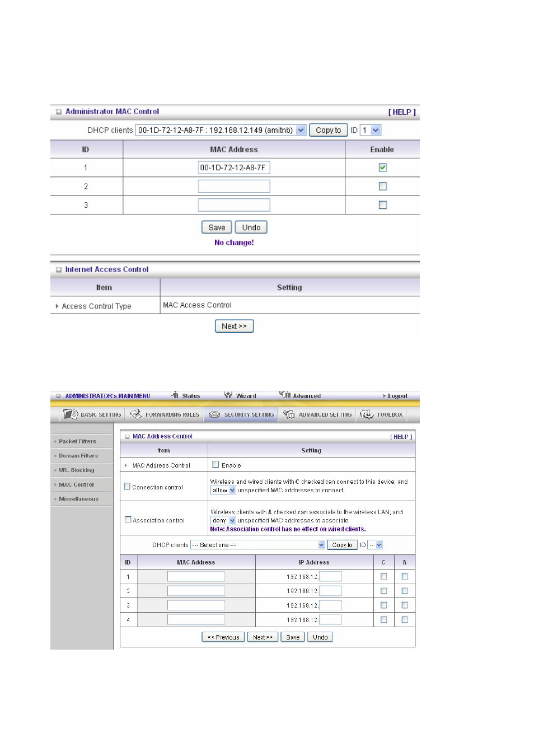Open HELP for MAC Address Control
Image resolution: width=534 pixels, height=756 pixels.
pyautogui.click(x=401, y=437)
